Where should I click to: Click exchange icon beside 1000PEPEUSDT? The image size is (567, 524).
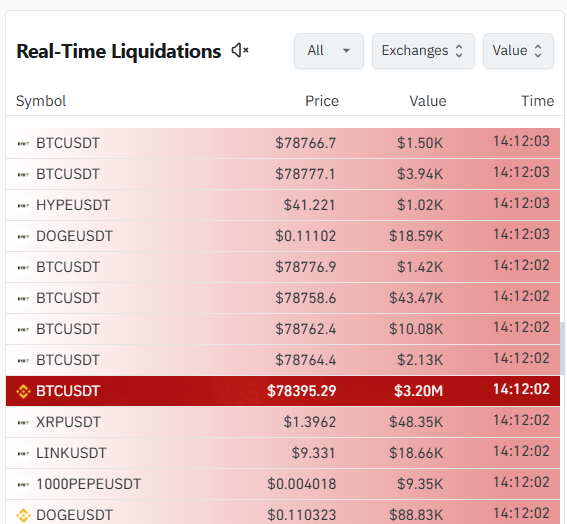(24, 485)
